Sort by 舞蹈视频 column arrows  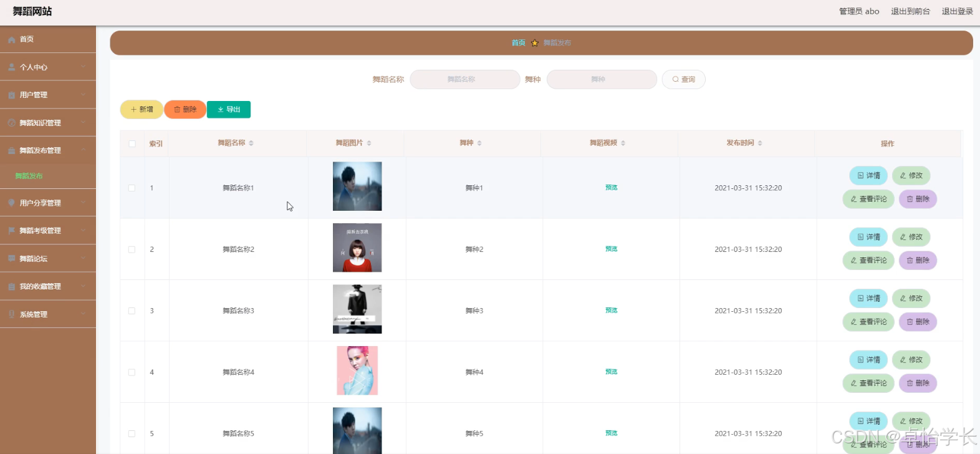(623, 143)
